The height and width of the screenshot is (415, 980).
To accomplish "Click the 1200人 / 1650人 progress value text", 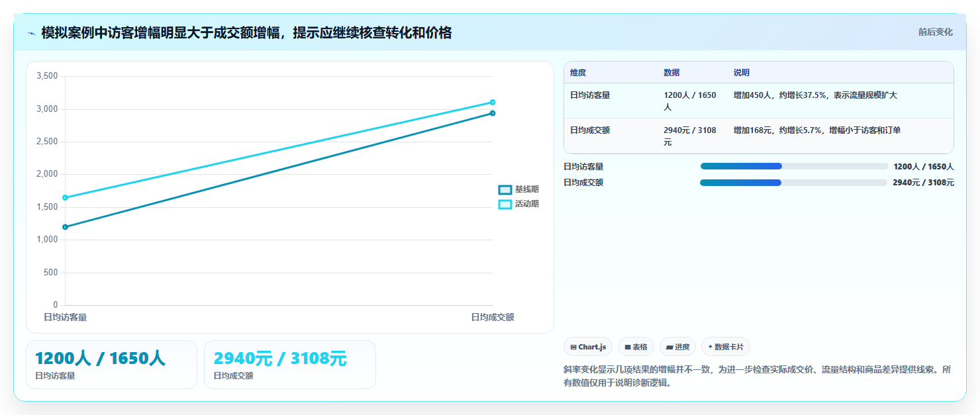I will coord(924,167).
